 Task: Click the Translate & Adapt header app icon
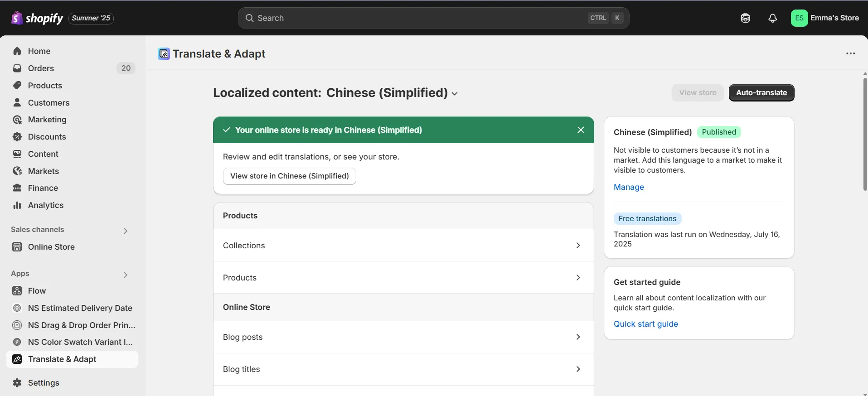click(164, 54)
